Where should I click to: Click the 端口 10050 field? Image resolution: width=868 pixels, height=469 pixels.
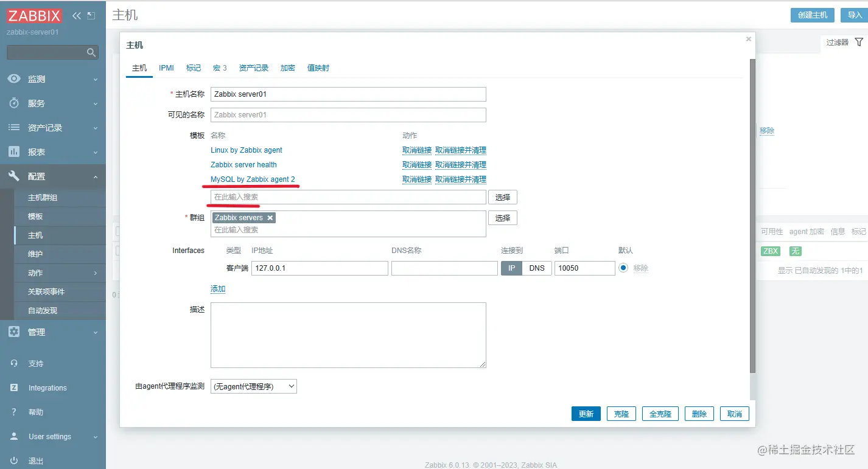[584, 268]
